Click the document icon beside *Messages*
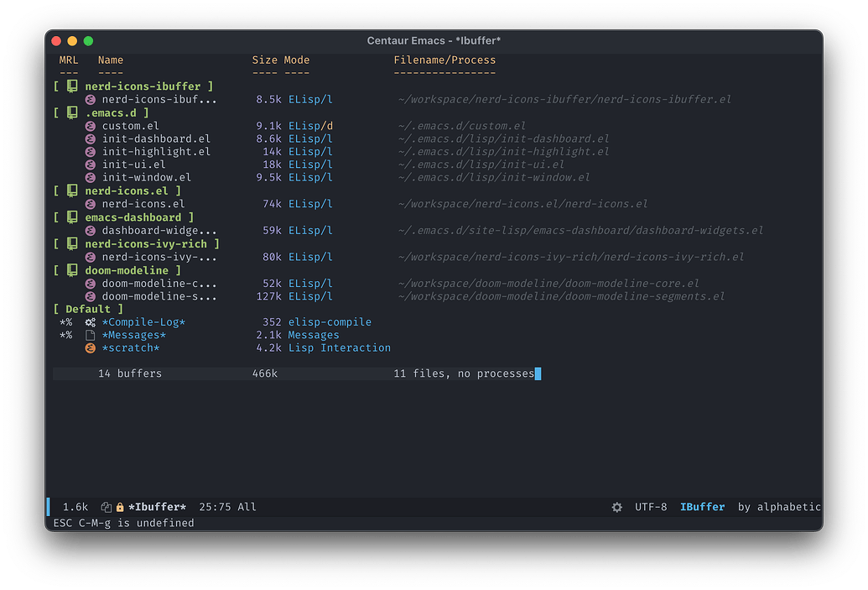This screenshot has width=868, height=590. (91, 335)
